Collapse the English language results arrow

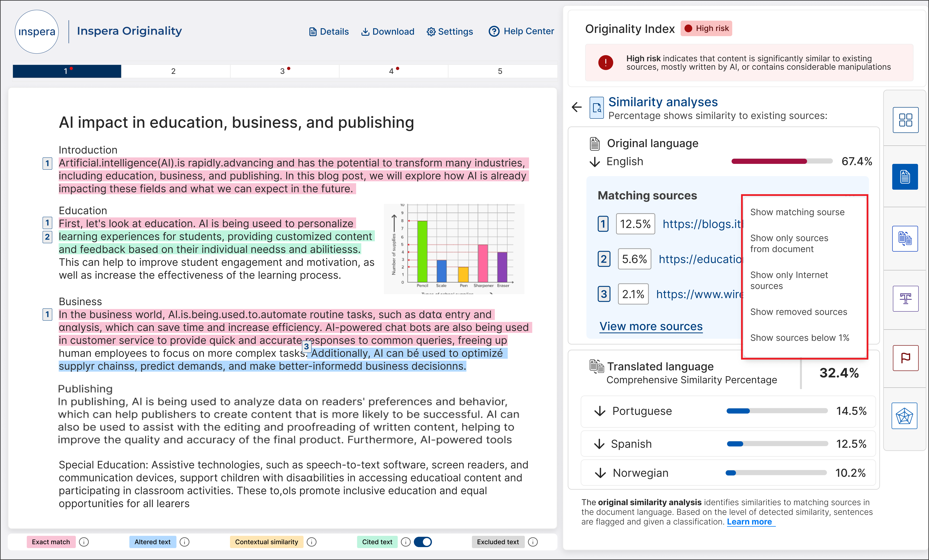[595, 162]
